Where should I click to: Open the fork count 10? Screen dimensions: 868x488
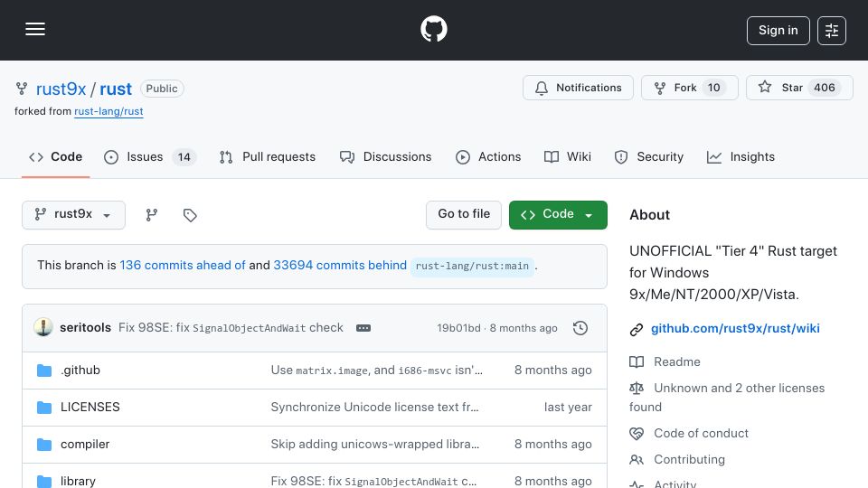click(x=714, y=88)
